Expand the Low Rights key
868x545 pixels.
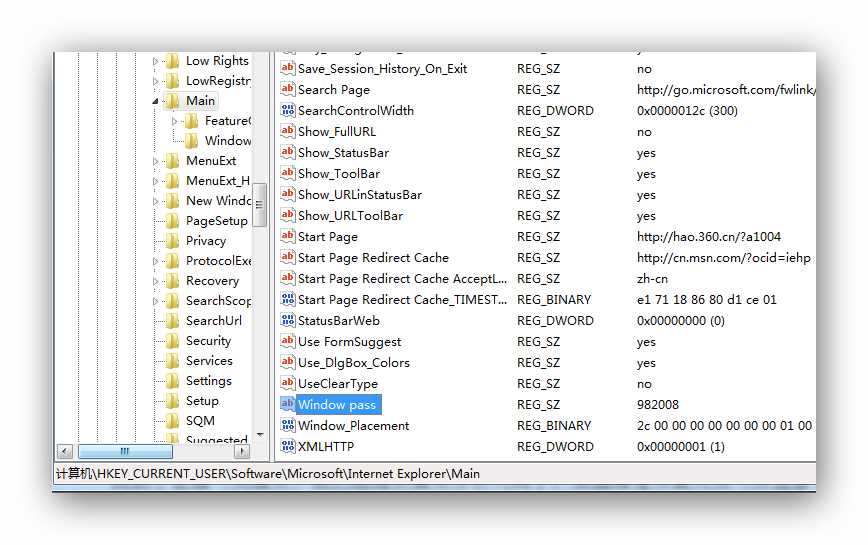(155, 61)
